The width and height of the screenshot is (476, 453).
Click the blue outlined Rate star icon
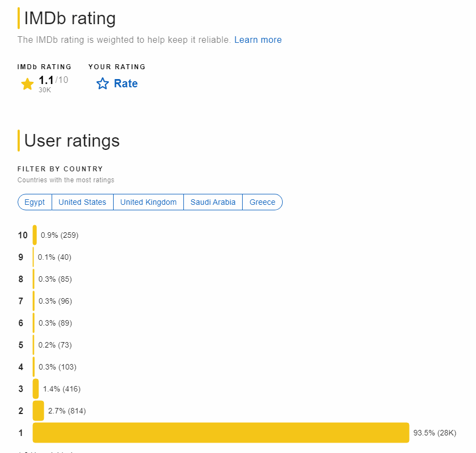(x=103, y=83)
